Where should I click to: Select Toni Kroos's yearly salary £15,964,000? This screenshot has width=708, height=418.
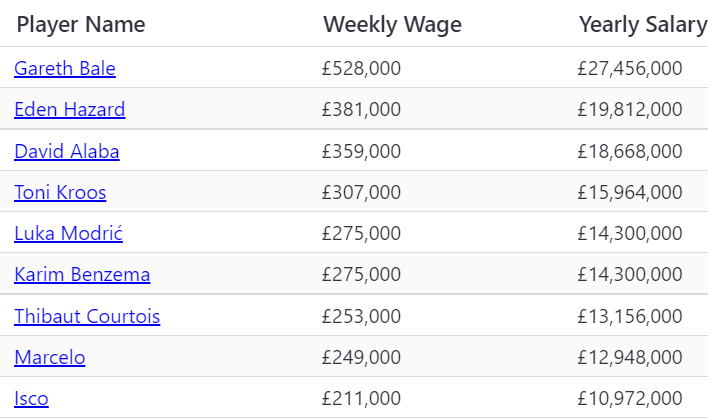tap(630, 192)
